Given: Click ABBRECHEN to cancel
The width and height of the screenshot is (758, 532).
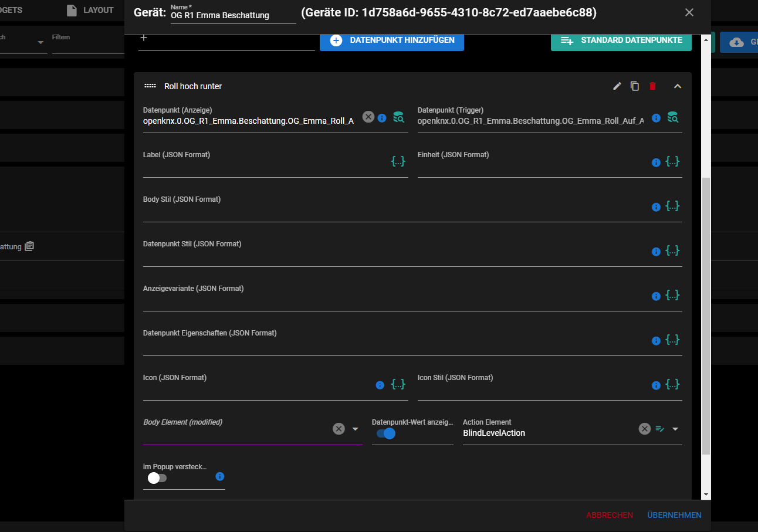Looking at the screenshot, I should point(610,515).
